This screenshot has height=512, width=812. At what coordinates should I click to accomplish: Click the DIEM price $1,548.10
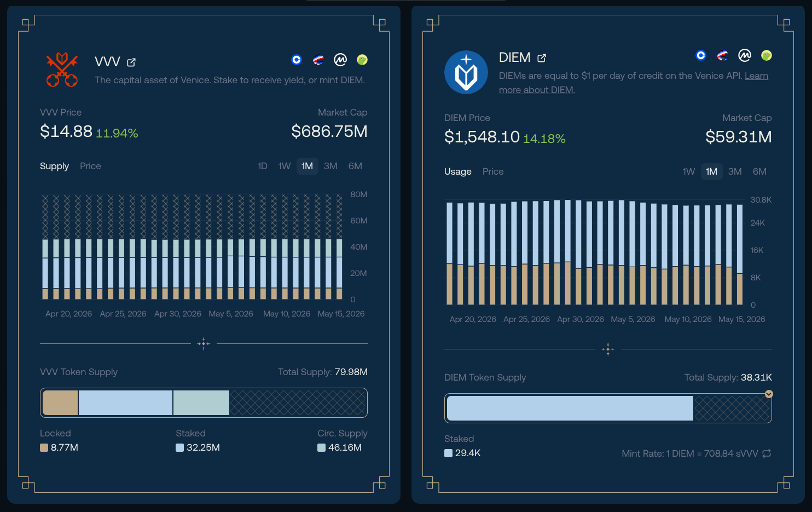[x=482, y=137]
